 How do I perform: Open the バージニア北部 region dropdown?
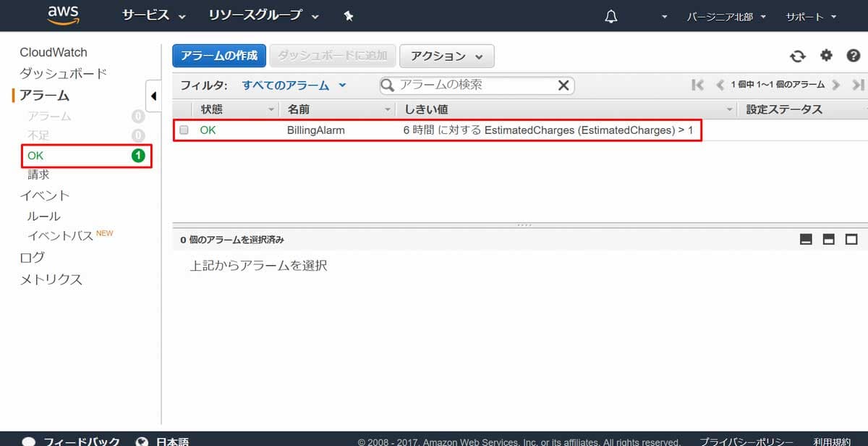726,16
